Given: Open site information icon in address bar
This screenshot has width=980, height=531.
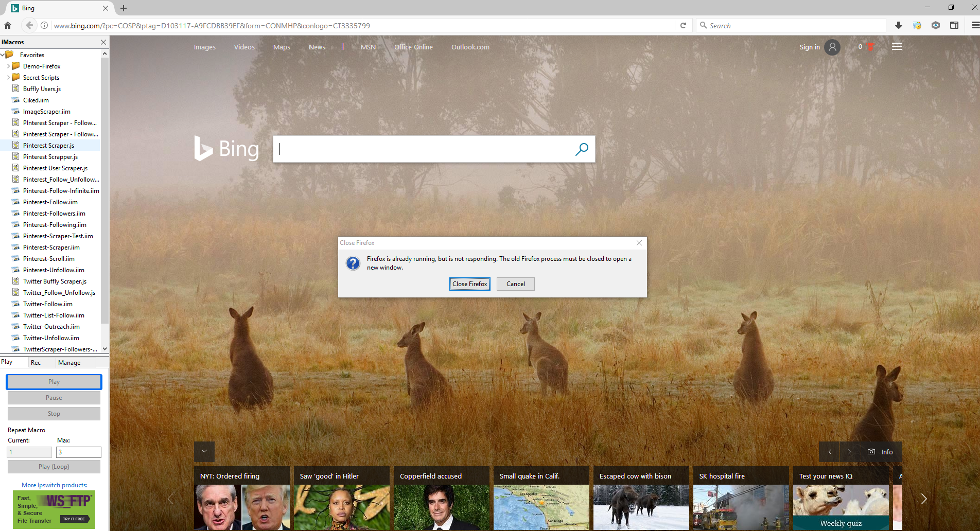Looking at the screenshot, I should tap(44, 25).
